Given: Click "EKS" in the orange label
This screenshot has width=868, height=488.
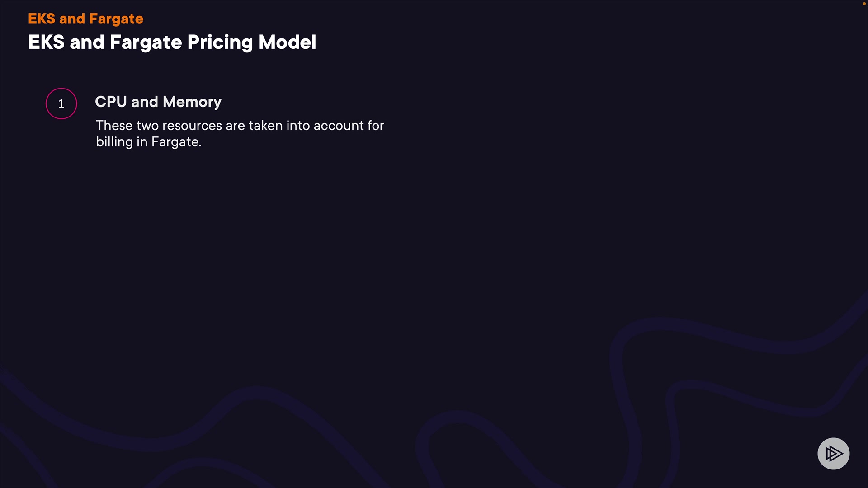Looking at the screenshot, I should [x=42, y=19].
